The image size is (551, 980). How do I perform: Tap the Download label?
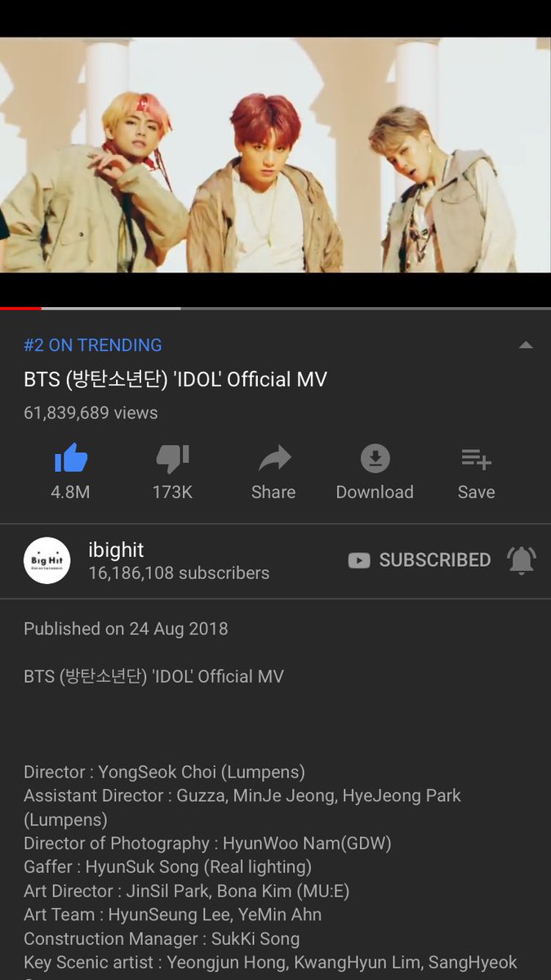coord(375,492)
